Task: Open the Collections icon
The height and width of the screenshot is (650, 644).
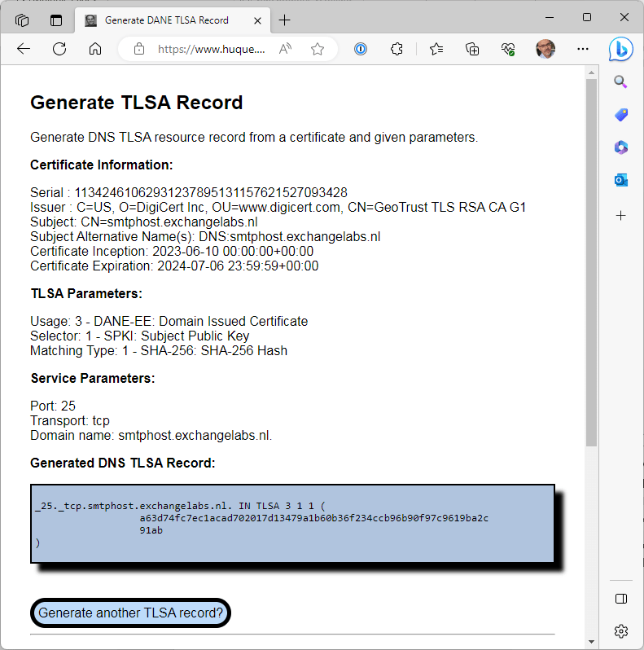Action: coord(472,49)
